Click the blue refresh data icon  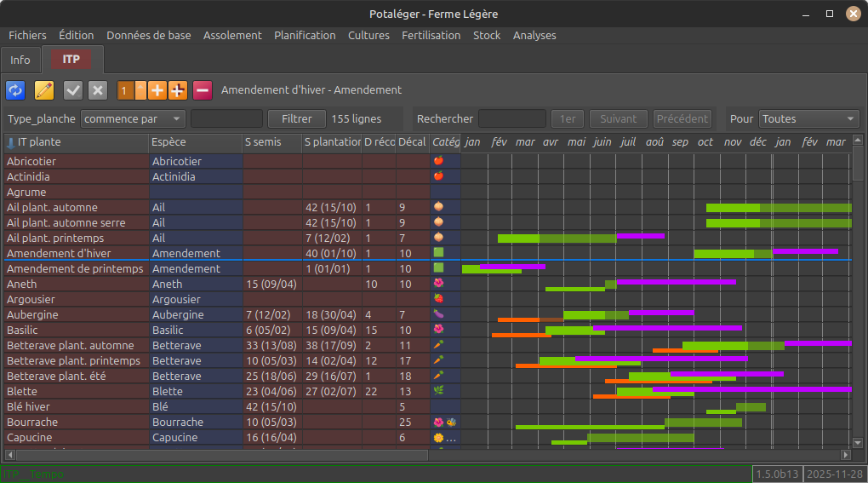(x=15, y=90)
